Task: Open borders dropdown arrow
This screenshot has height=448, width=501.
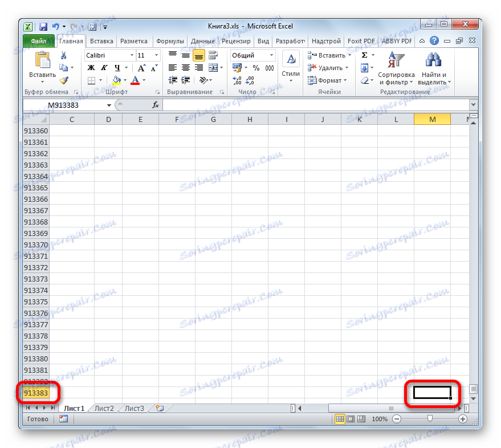Action: (x=101, y=80)
